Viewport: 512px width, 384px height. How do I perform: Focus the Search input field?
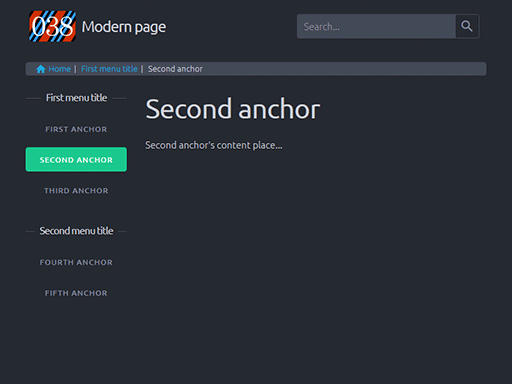click(x=376, y=26)
